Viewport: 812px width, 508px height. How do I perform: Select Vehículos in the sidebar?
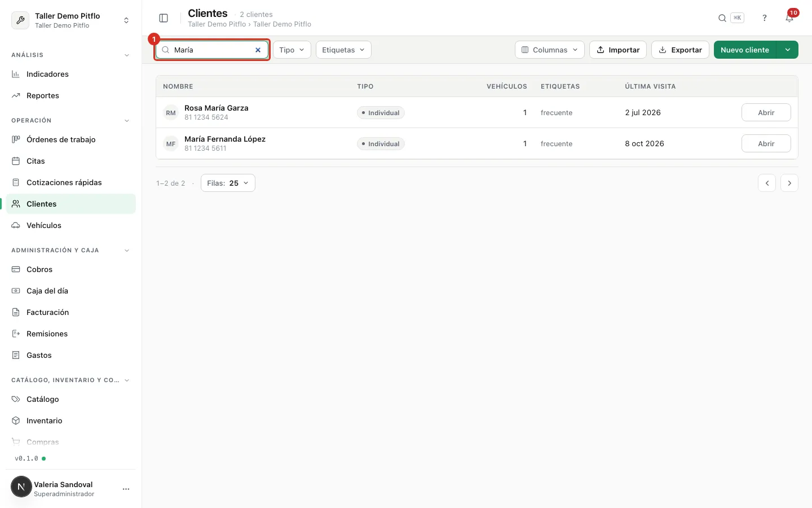click(71, 225)
